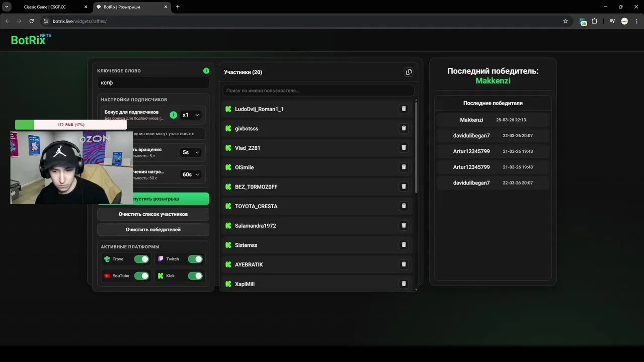The image size is (644, 362).
Task: Reload the page with browser refresh icon
Action: click(31, 21)
